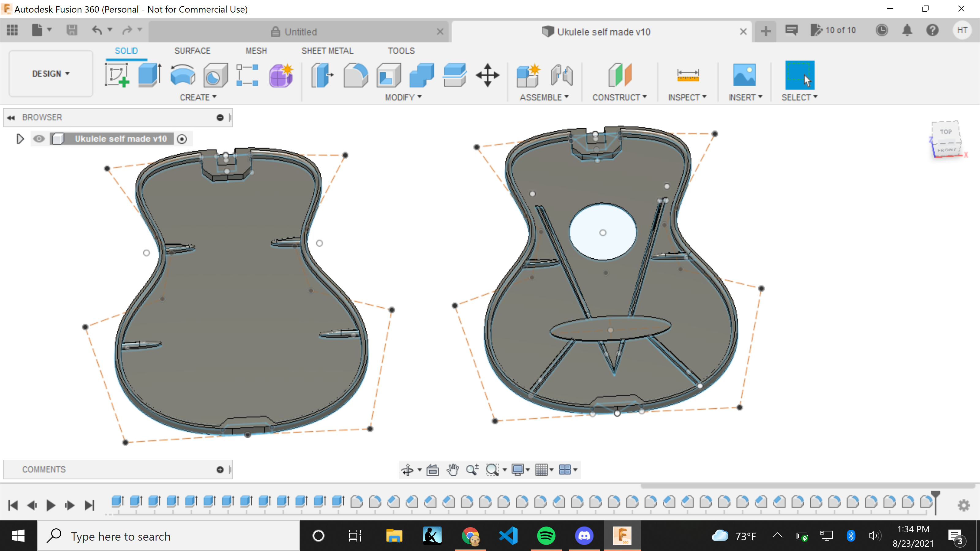Viewport: 980px width, 551px height.
Task: Select the Move/Copy tool icon
Action: coord(488,75)
